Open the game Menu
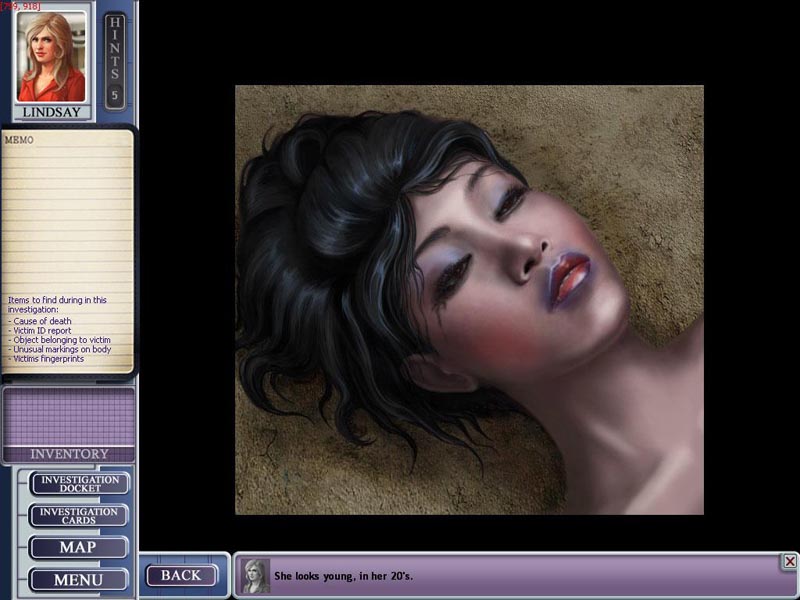Screen dimensions: 800x600 coord(79,580)
